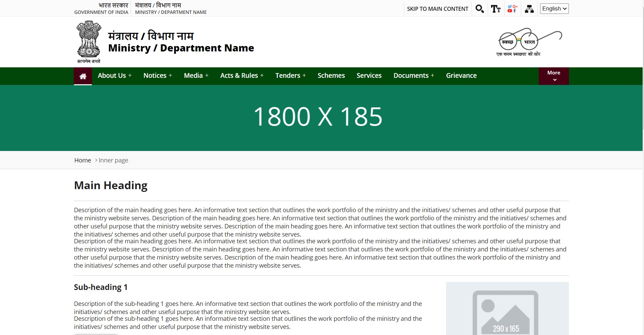Open the English language dropdown
The width and height of the screenshot is (644, 335).
click(x=554, y=9)
